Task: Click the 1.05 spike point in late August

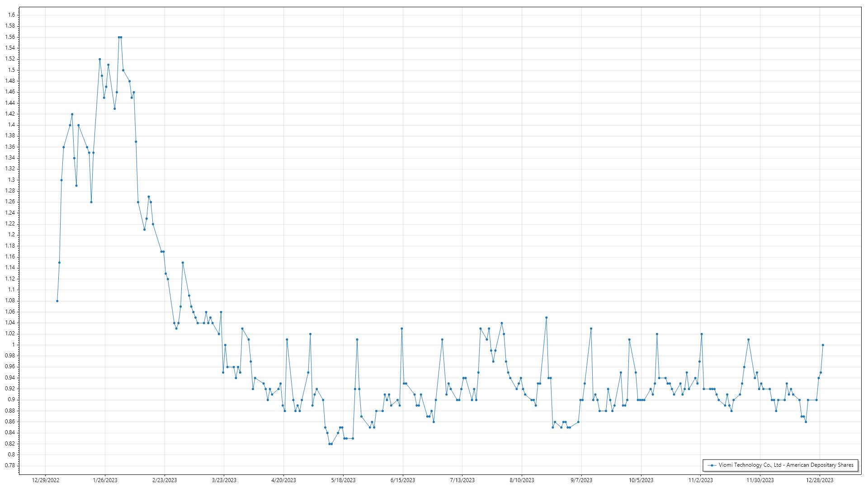Action: pyautogui.click(x=546, y=318)
